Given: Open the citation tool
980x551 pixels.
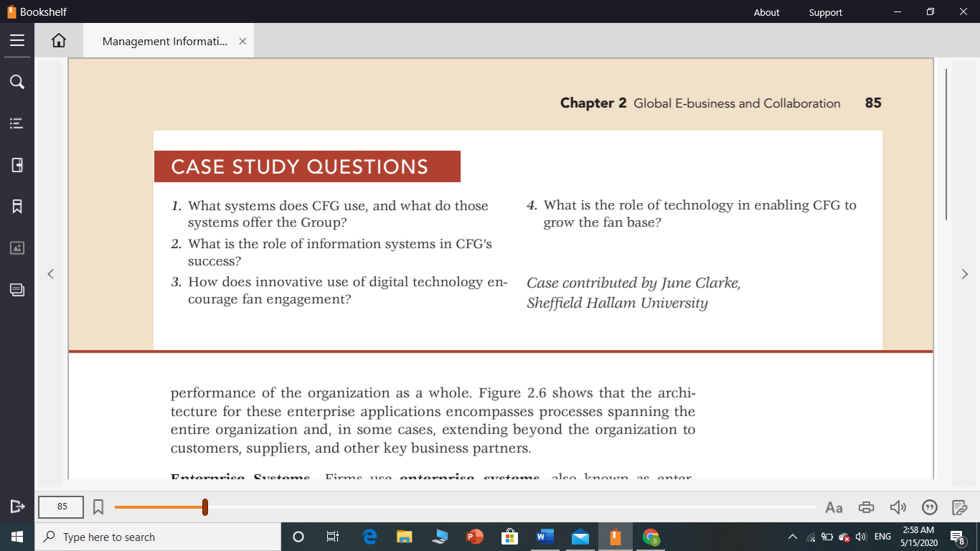Looking at the screenshot, I should coord(929,507).
